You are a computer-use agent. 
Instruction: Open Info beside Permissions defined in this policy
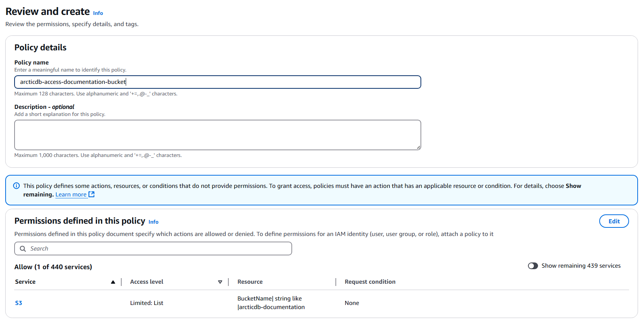coord(153,222)
